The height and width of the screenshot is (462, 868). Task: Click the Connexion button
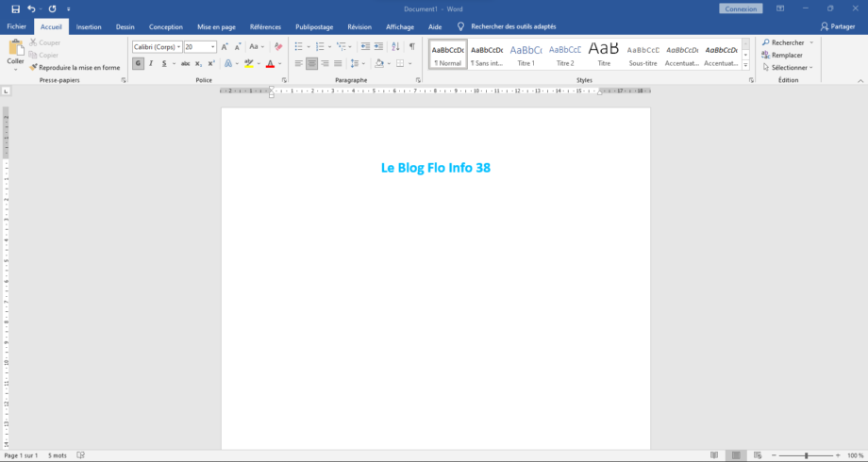click(741, 8)
